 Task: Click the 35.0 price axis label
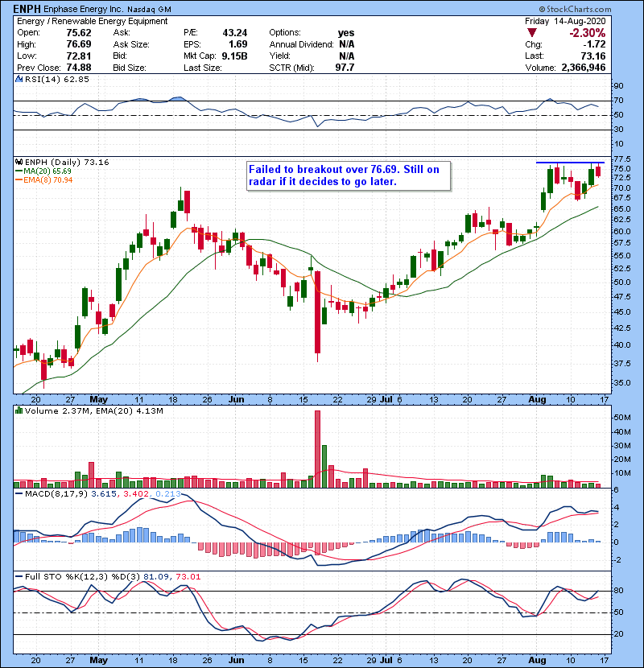tap(622, 382)
